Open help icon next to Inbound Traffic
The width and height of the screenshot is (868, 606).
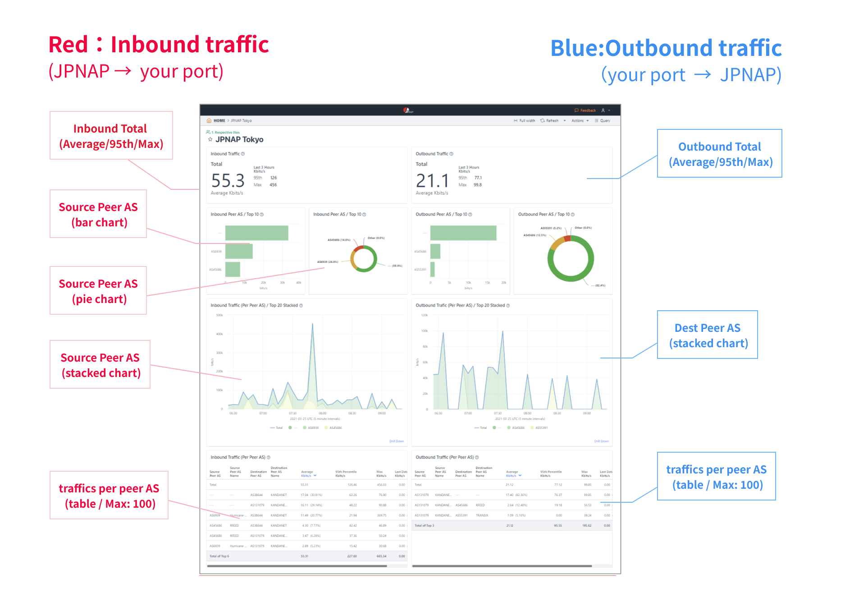[x=243, y=154]
